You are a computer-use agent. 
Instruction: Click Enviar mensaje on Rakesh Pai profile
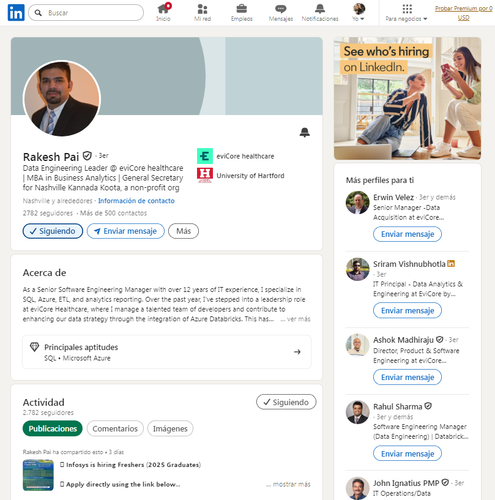tap(126, 231)
